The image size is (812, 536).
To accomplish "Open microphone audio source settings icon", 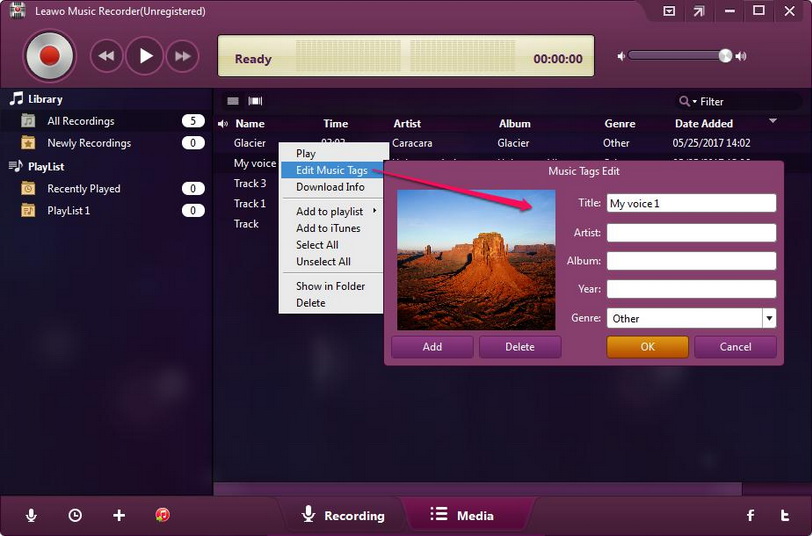I will pyautogui.click(x=31, y=515).
